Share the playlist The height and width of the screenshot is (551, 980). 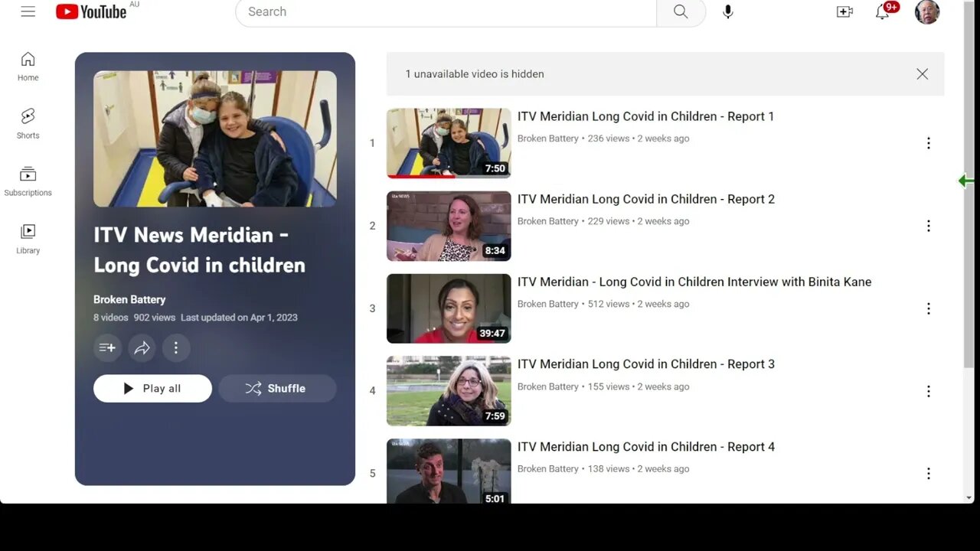tap(142, 347)
